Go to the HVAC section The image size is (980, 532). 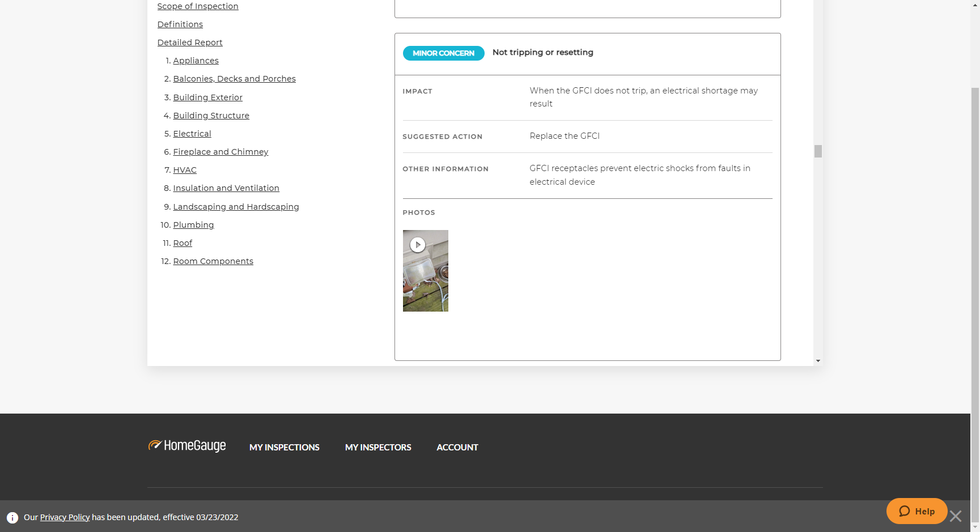coord(185,170)
